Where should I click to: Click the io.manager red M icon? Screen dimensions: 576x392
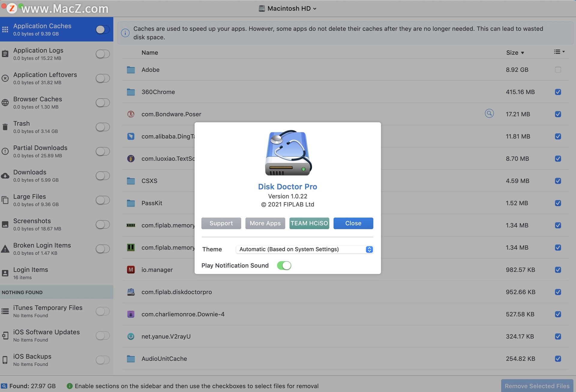pos(131,270)
